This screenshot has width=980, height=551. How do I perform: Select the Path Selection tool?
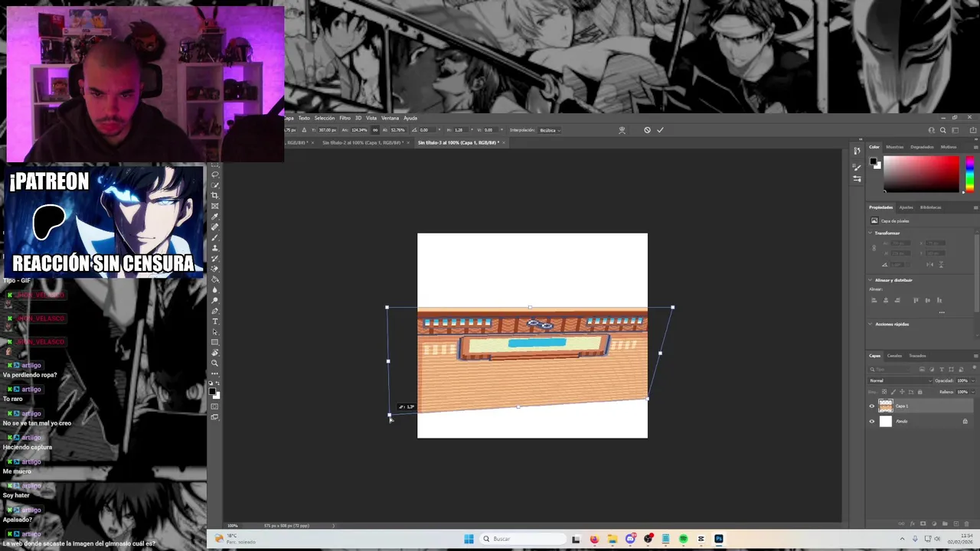click(214, 331)
